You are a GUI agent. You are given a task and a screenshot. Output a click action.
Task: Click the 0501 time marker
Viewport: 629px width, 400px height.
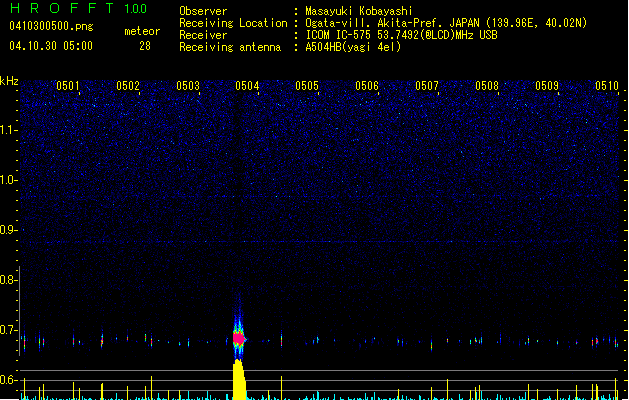click(67, 86)
